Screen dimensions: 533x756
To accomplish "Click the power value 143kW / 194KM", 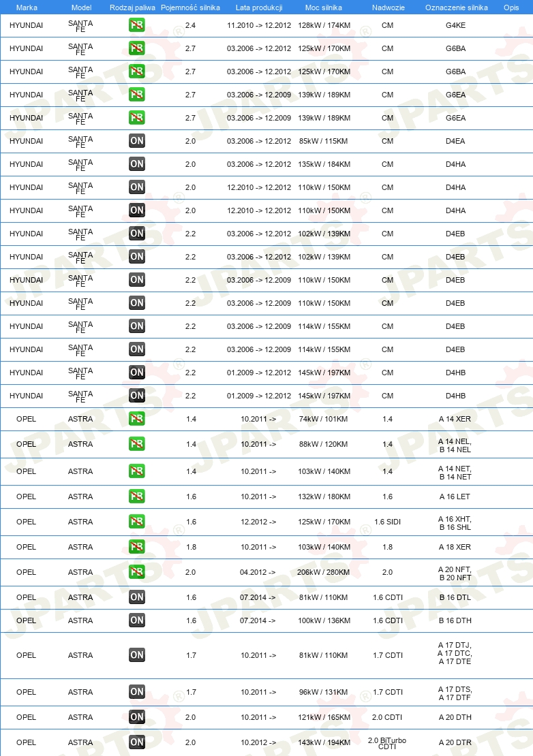I will (x=324, y=742).
